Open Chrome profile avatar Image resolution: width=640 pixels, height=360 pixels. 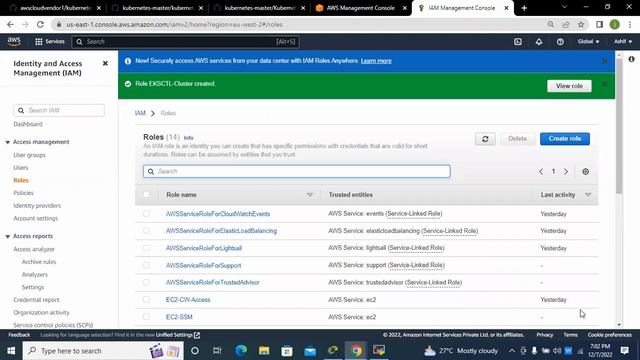click(x=614, y=24)
